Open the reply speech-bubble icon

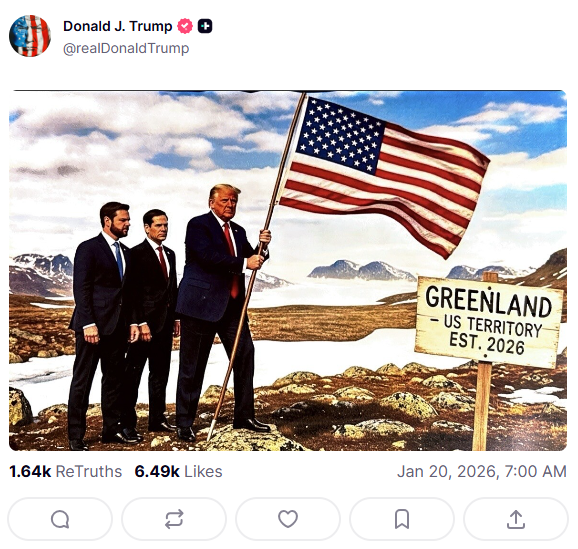point(60,519)
